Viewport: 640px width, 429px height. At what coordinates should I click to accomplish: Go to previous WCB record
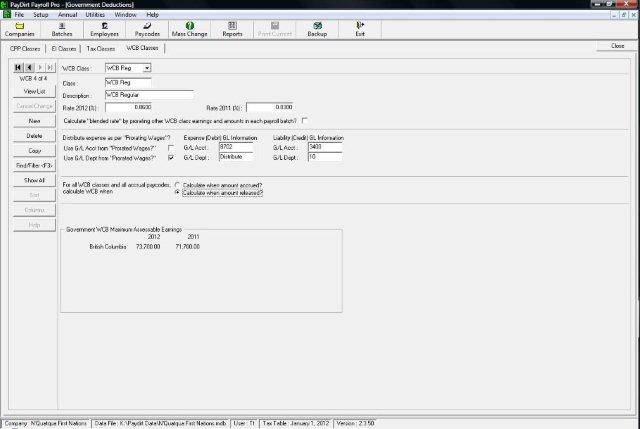click(29, 66)
